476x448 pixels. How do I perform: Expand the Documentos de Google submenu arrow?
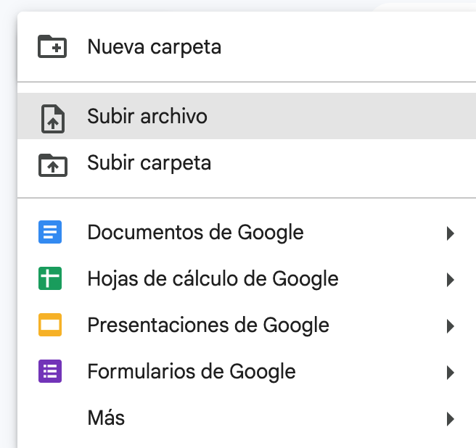[x=451, y=233]
